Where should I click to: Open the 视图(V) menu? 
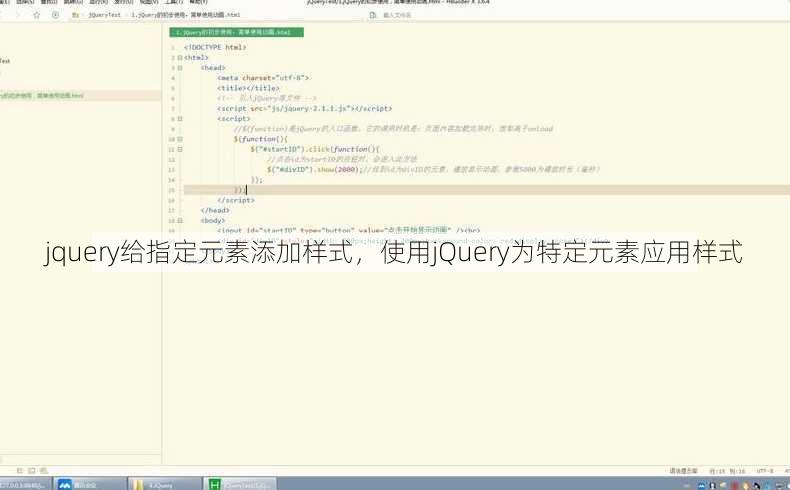pos(149,2)
